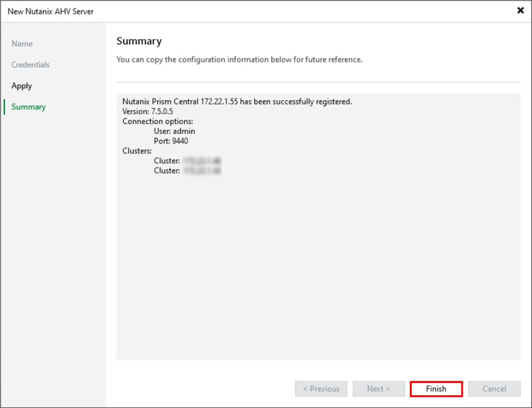
Task: Click the Cancel button
Action: (494, 389)
